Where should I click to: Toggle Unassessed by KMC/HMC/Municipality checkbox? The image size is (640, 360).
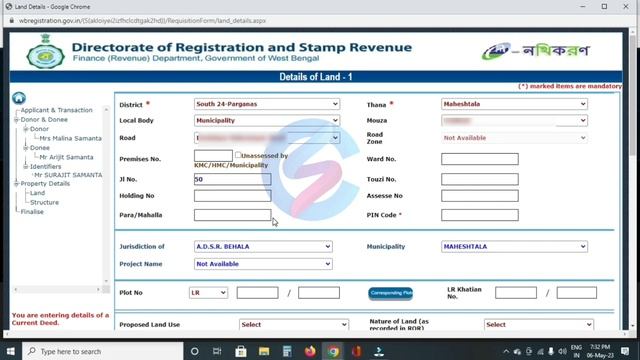[238, 155]
